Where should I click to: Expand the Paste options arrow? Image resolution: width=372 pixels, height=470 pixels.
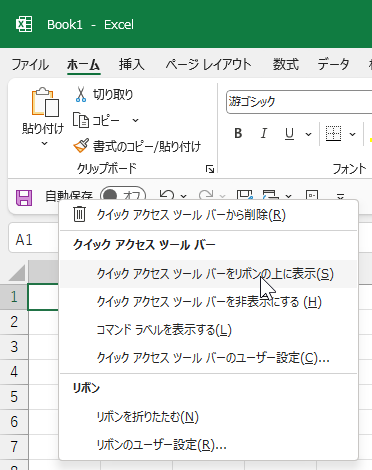coord(44,144)
